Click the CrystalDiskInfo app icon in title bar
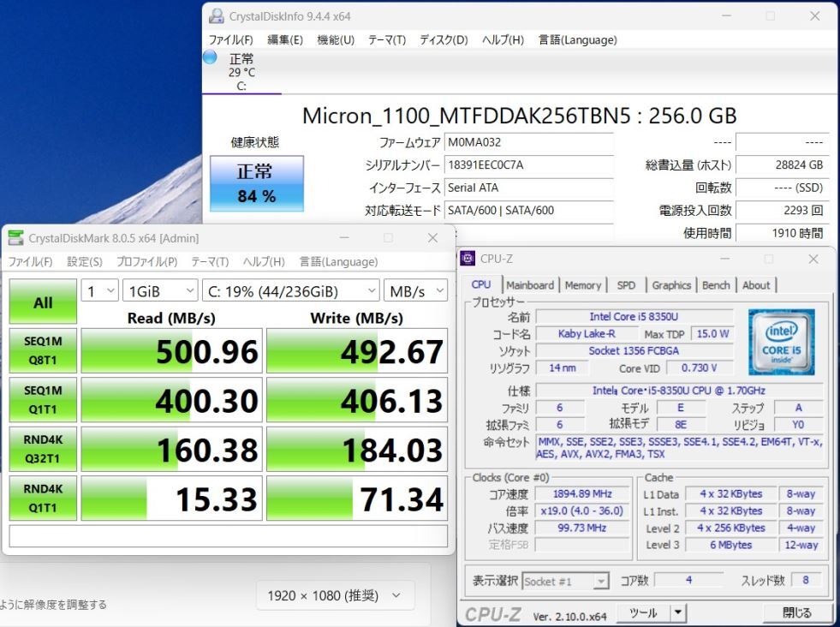 pyautogui.click(x=217, y=16)
